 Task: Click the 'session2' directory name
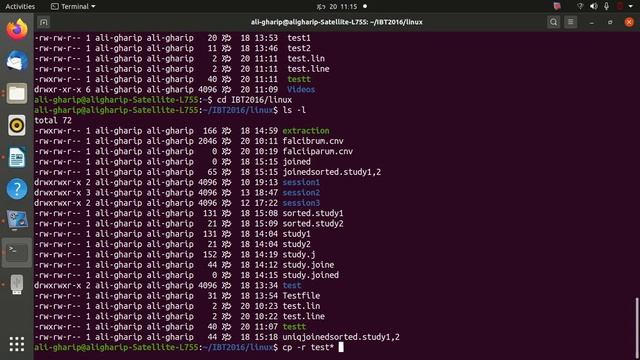301,192
